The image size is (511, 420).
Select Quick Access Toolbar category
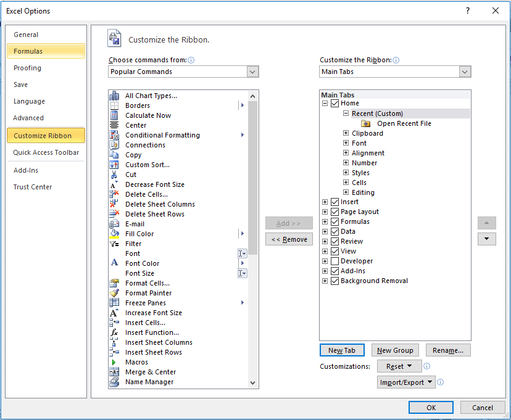pos(46,152)
